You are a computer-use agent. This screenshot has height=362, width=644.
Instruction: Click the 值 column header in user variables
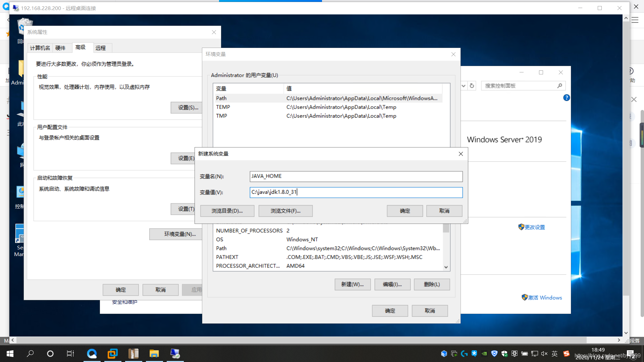(x=363, y=88)
